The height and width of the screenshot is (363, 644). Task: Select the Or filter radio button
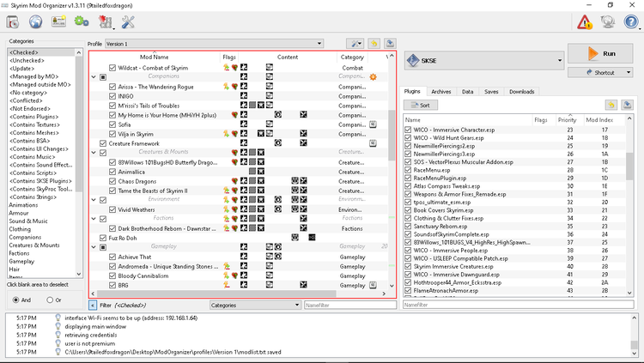click(x=50, y=300)
